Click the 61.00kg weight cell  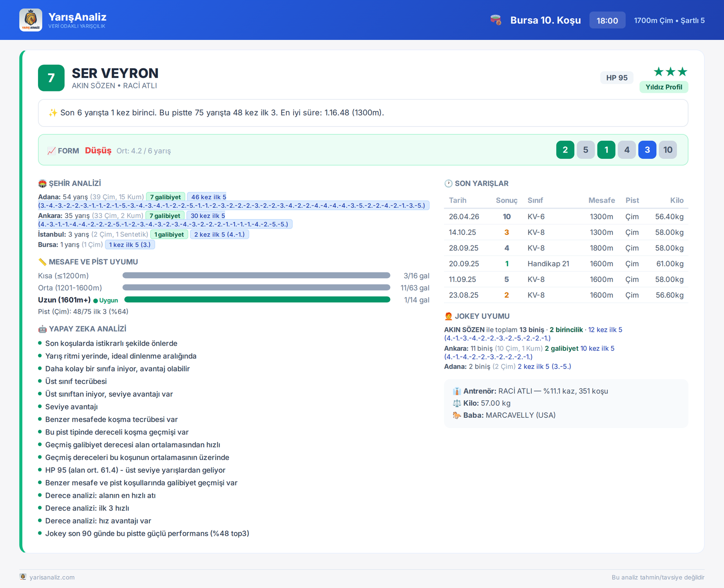[670, 263]
